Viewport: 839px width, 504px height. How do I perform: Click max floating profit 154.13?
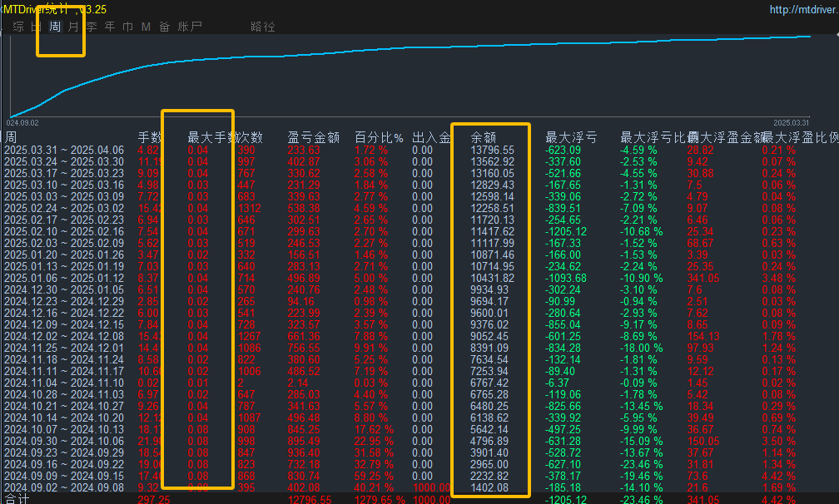[x=703, y=336]
